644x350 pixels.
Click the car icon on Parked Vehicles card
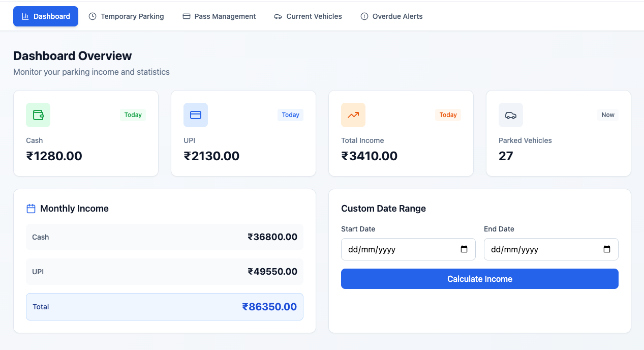[x=511, y=115]
